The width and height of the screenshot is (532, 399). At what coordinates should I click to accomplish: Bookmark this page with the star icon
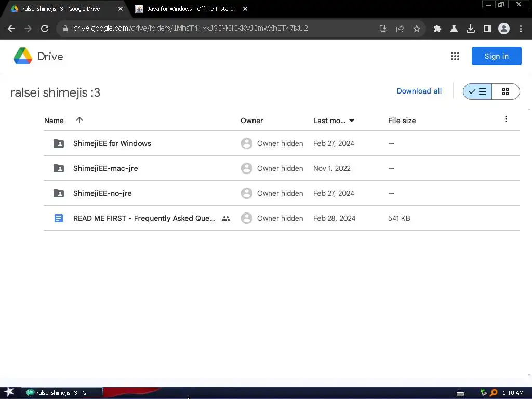pyautogui.click(x=417, y=29)
